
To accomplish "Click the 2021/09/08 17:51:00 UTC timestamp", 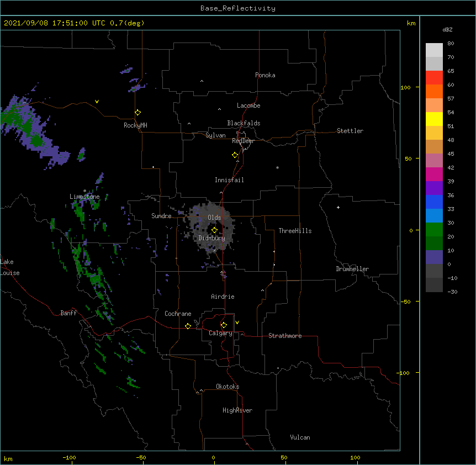I will tap(55, 23).
